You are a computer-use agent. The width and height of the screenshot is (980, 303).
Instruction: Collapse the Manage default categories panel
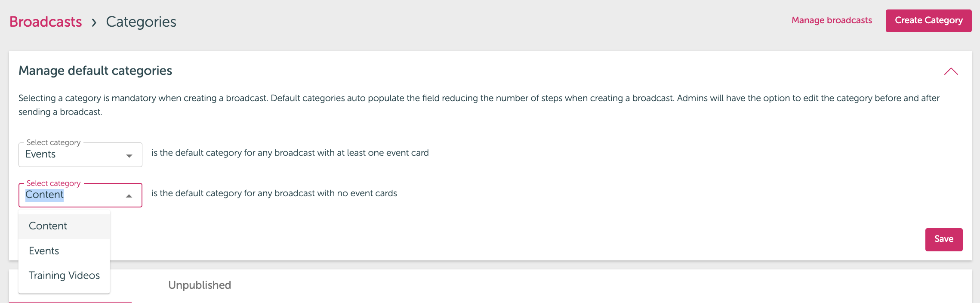click(951, 71)
